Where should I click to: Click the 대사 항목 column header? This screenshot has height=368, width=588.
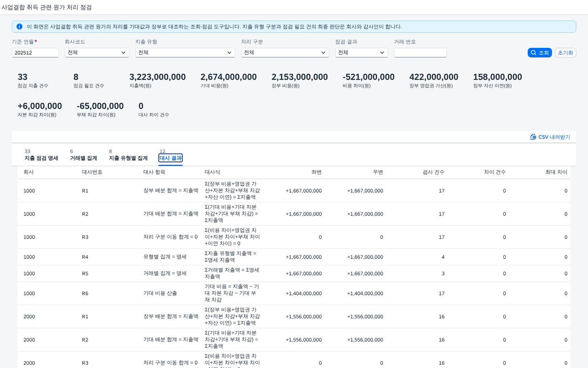154,172
